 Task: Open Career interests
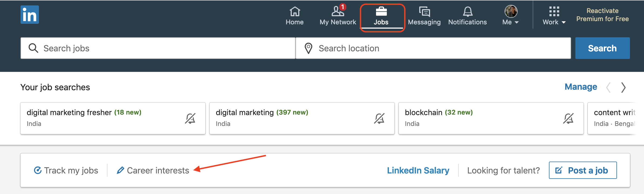pyautogui.click(x=153, y=170)
